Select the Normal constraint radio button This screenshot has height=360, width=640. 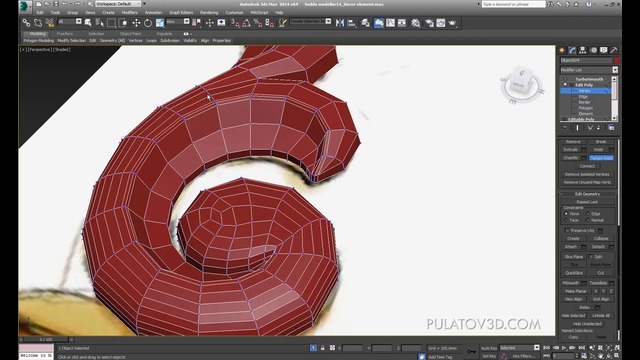tap(588, 220)
